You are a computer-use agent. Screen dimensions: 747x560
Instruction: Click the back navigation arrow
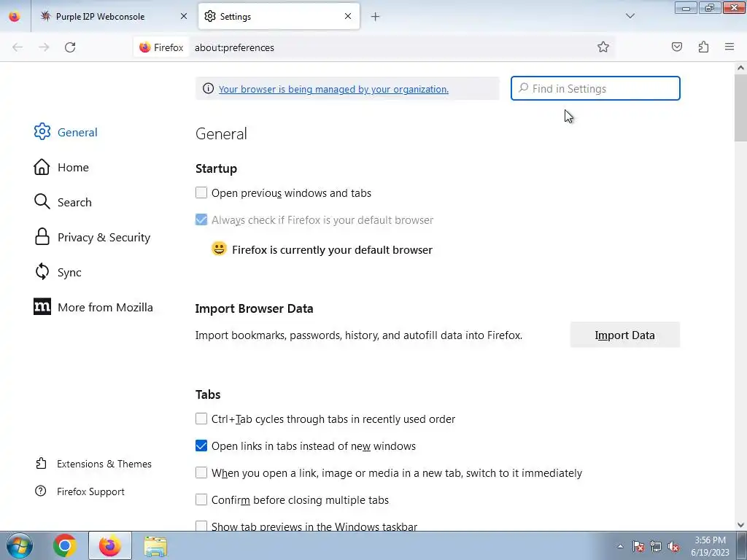18,47
